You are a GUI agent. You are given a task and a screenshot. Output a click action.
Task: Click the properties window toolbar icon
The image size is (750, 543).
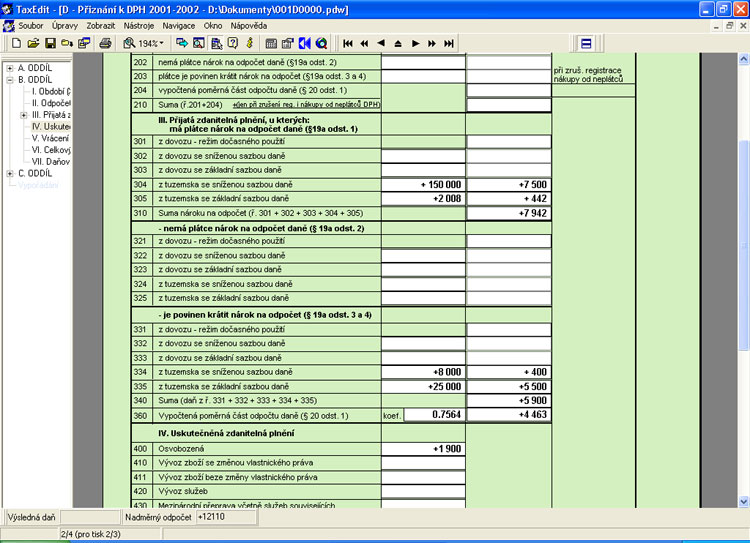point(287,44)
